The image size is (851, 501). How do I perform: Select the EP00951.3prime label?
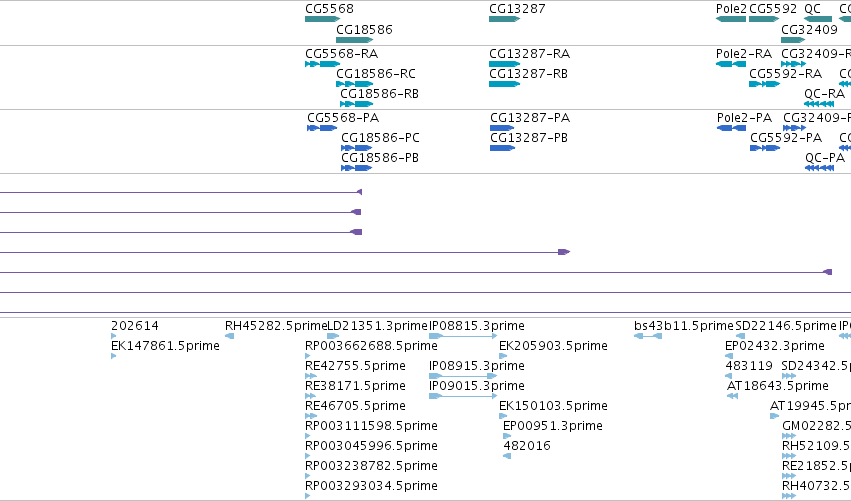(x=553, y=426)
